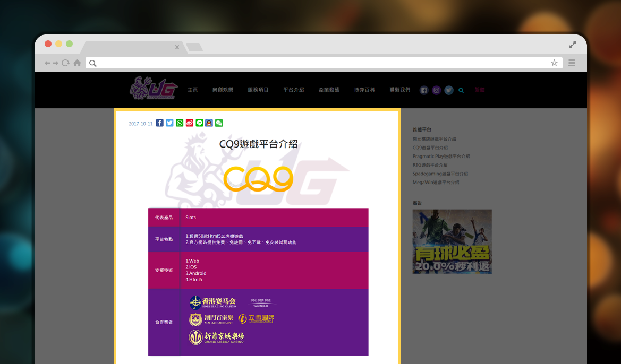Viewport: 621px width, 364px height.
Task: Click the fullscreen expand arrows icon
Action: coord(573,45)
